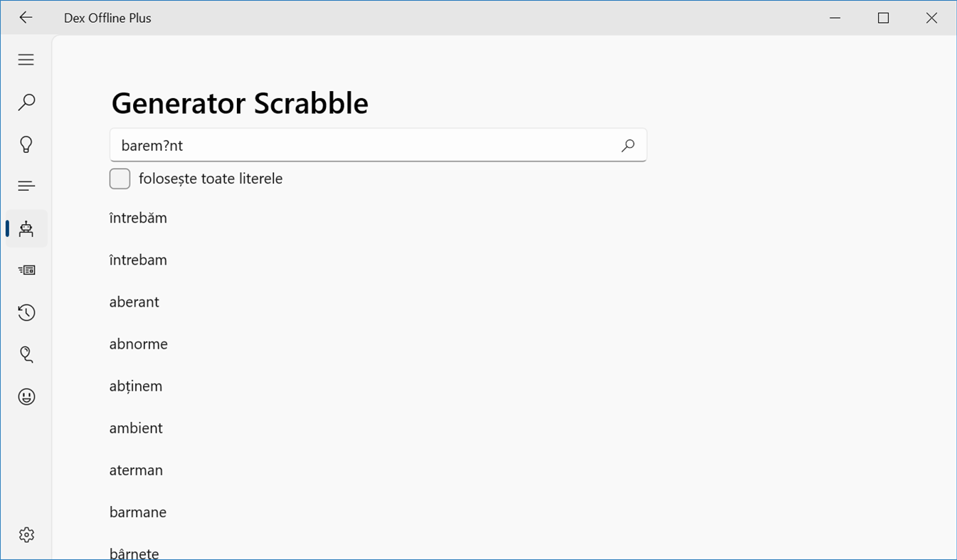Click the Scrabble letters input field
This screenshot has height=560, width=957.
click(363, 146)
